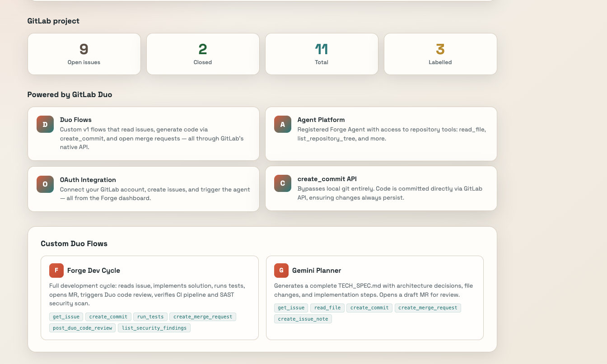The width and height of the screenshot is (607, 364).
Task: Select the Total issues stat card
Action: point(322,54)
